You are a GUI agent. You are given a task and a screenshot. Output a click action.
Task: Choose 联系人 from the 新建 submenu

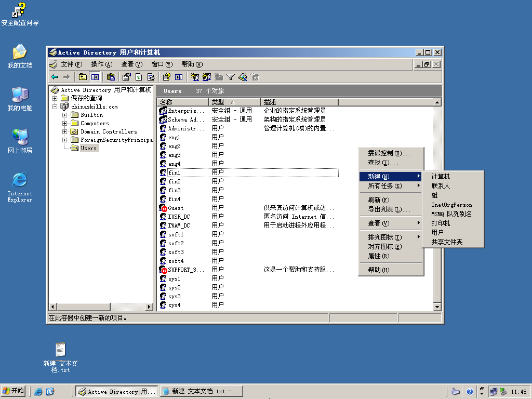coord(453,186)
